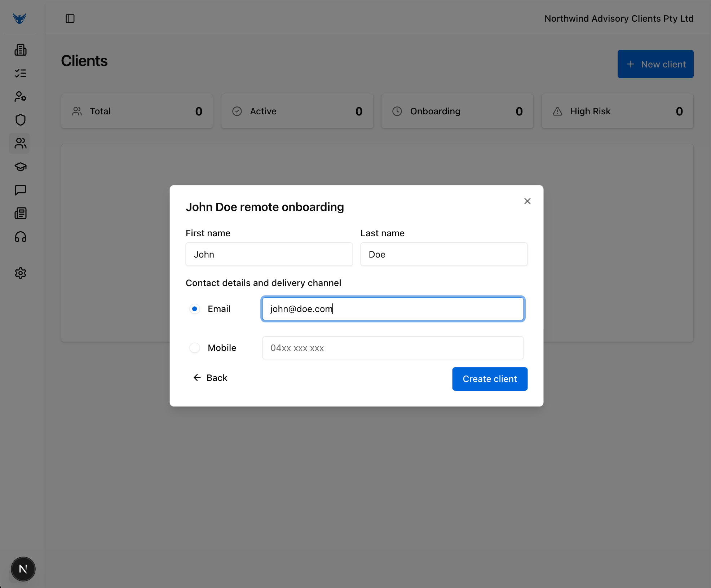Click the Total clients stat card
The width and height of the screenshot is (711, 588).
click(137, 111)
